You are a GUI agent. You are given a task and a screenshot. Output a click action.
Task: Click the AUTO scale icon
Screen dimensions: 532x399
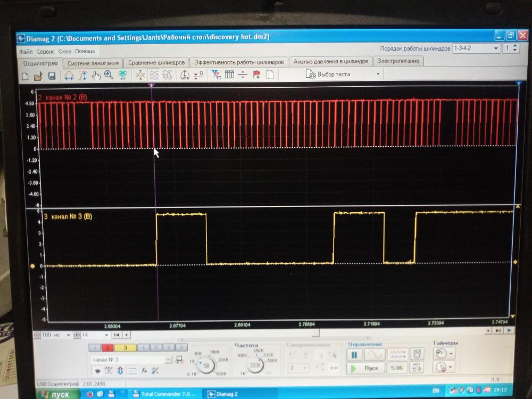185,74
